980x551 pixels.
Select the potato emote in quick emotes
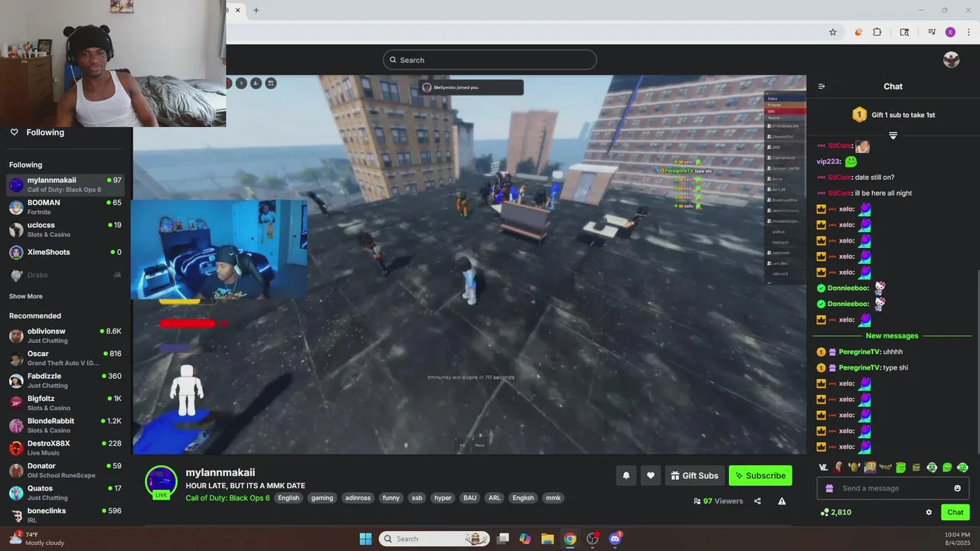pos(854,467)
